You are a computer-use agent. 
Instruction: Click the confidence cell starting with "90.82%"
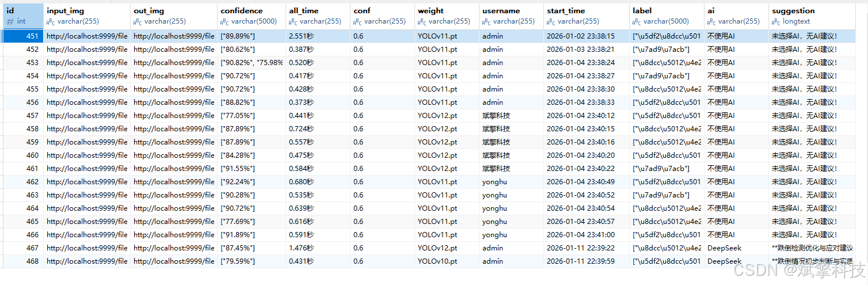tap(252, 62)
